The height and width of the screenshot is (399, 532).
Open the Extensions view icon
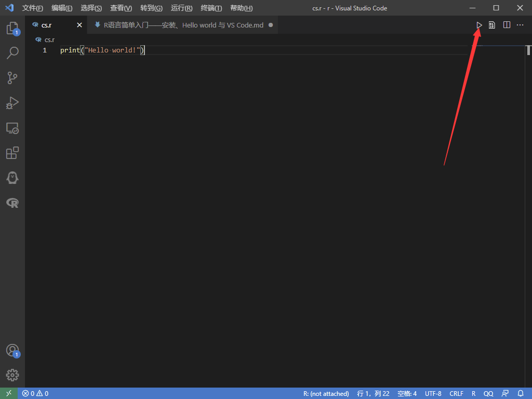coord(12,153)
